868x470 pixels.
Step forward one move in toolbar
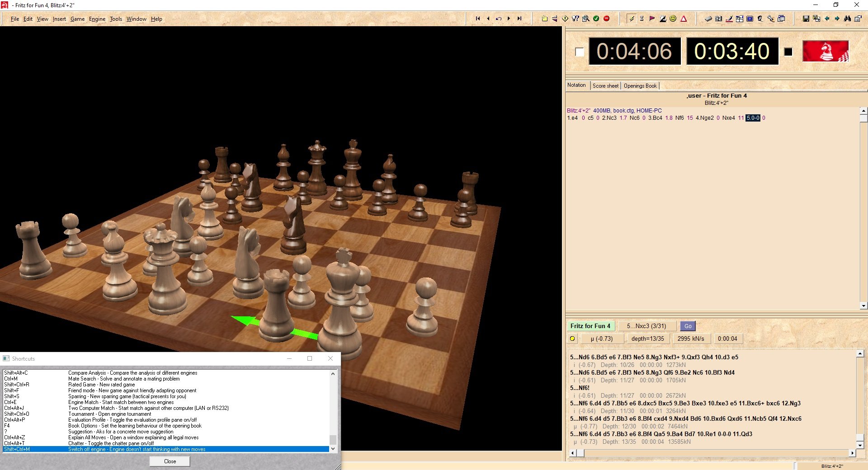[509, 19]
